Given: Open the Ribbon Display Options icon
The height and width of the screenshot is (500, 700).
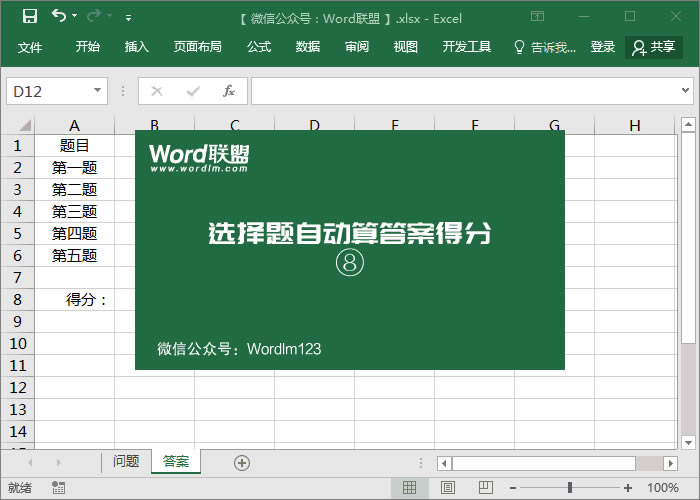Looking at the screenshot, I should 537,17.
